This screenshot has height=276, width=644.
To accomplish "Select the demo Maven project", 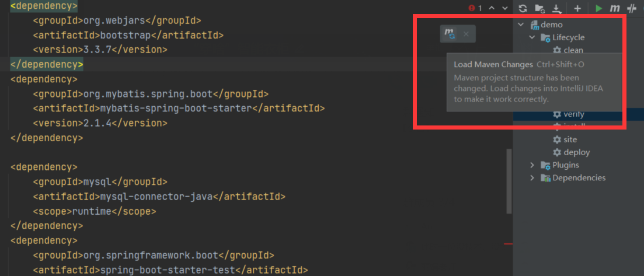I will coord(552,25).
